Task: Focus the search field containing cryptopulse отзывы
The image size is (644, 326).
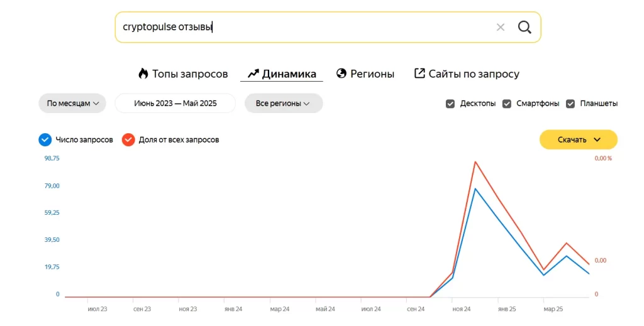Action: coord(328,27)
